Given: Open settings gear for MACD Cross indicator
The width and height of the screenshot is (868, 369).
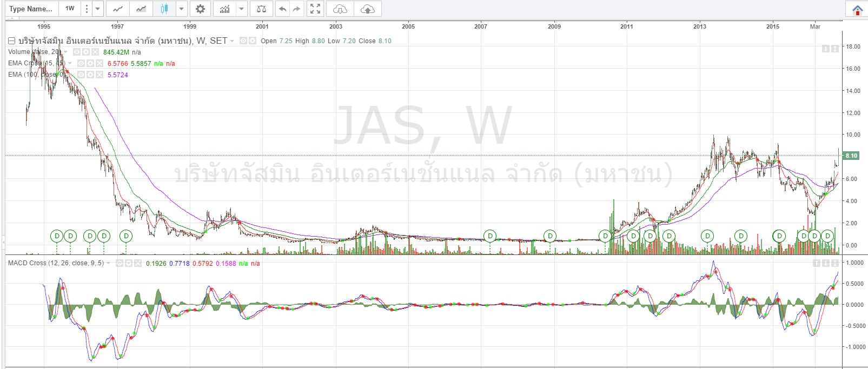Looking at the screenshot, I should 129,263.
